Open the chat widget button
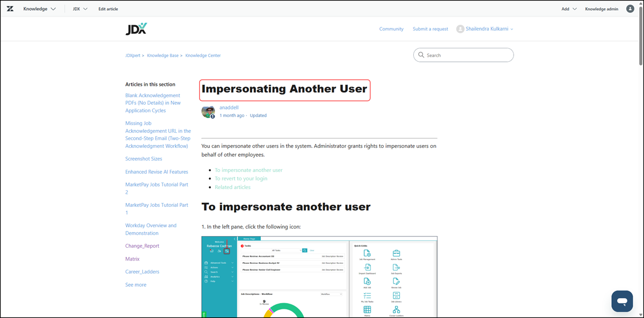This screenshot has width=644, height=318. pyautogui.click(x=621, y=301)
